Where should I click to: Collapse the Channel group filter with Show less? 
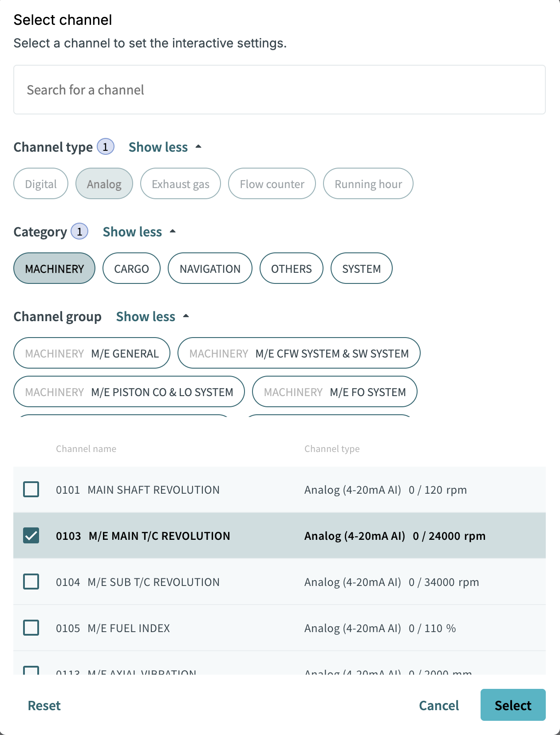[153, 316]
